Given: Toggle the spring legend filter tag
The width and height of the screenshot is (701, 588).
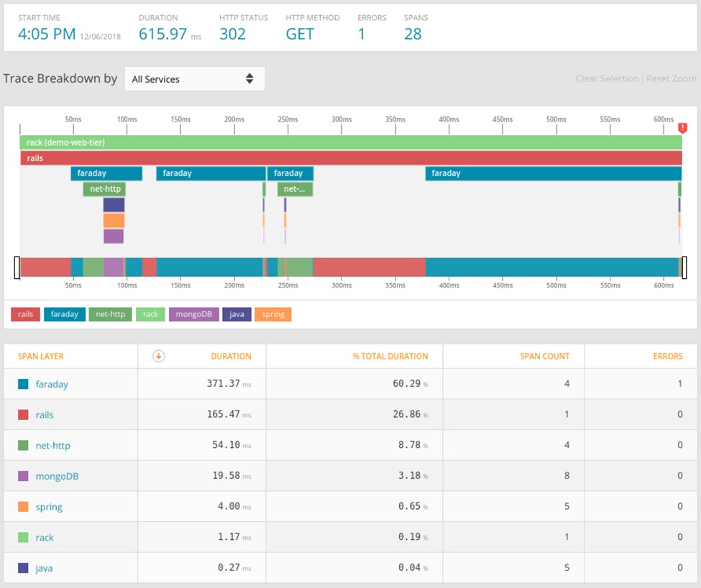Looking at the screenshot, I should pyautogui.click(x=272, y=314).
